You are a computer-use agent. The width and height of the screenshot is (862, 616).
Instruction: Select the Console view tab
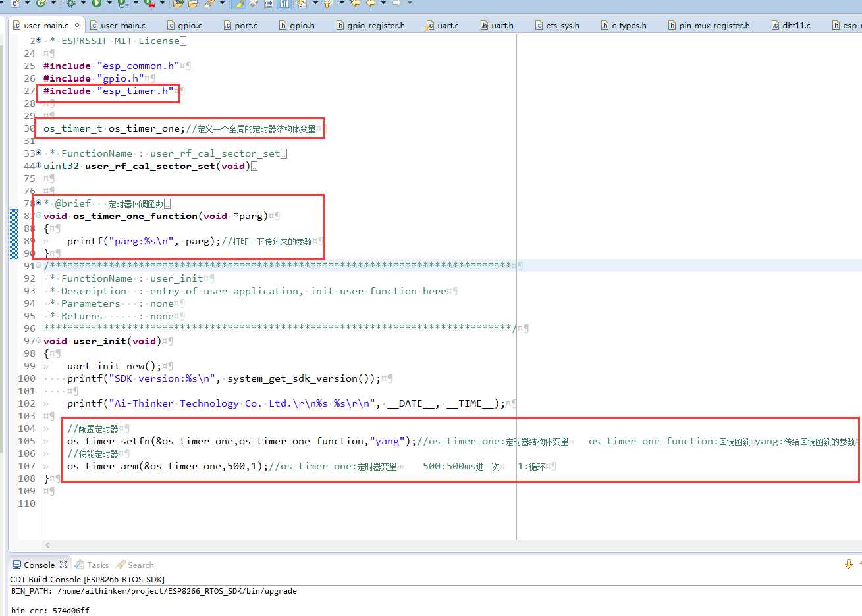(39, 565)
